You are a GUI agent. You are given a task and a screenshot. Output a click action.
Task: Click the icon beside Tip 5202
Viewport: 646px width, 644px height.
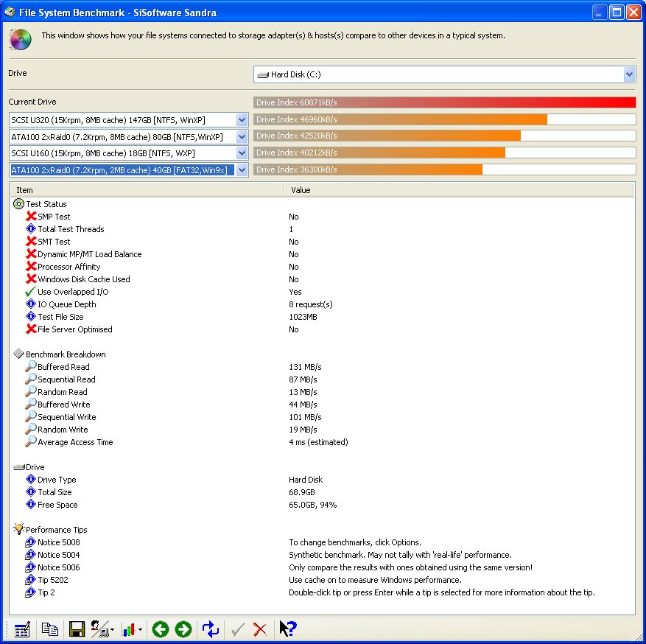pyautogui.click(x=30, y=580)
